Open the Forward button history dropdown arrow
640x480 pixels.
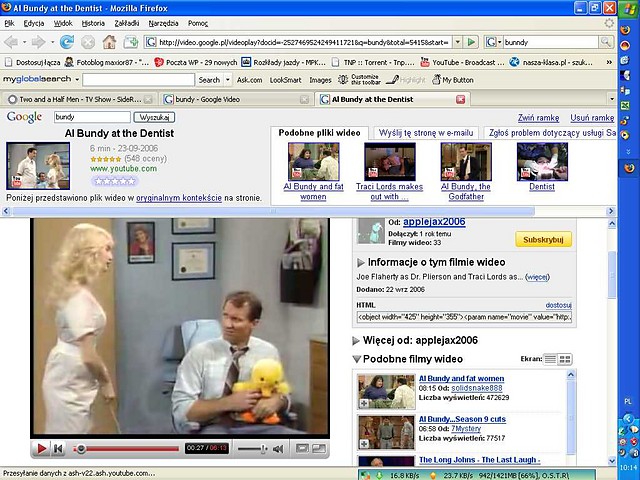52,42
